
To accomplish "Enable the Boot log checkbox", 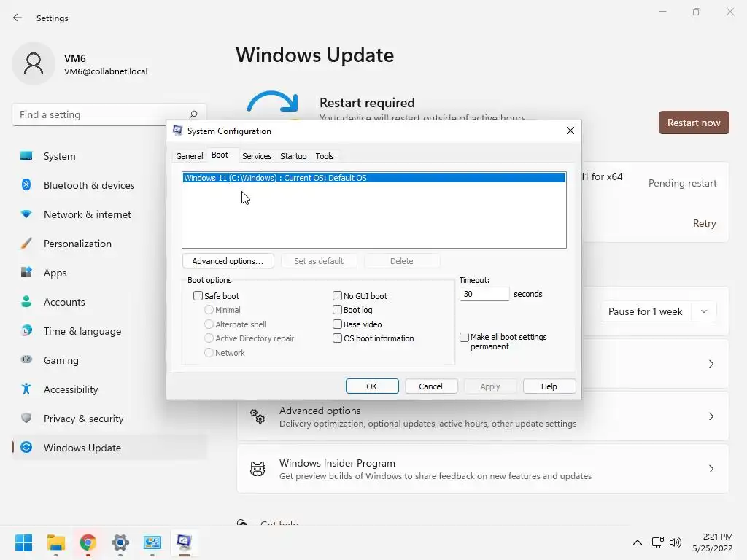I will pyautogui.click(x=337, y=310).
